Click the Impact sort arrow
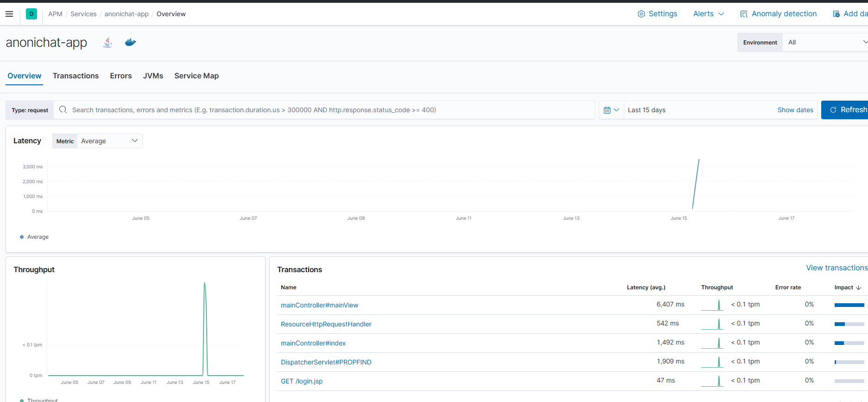This screenshot has width=868, height=402. [x=859, y=287]
